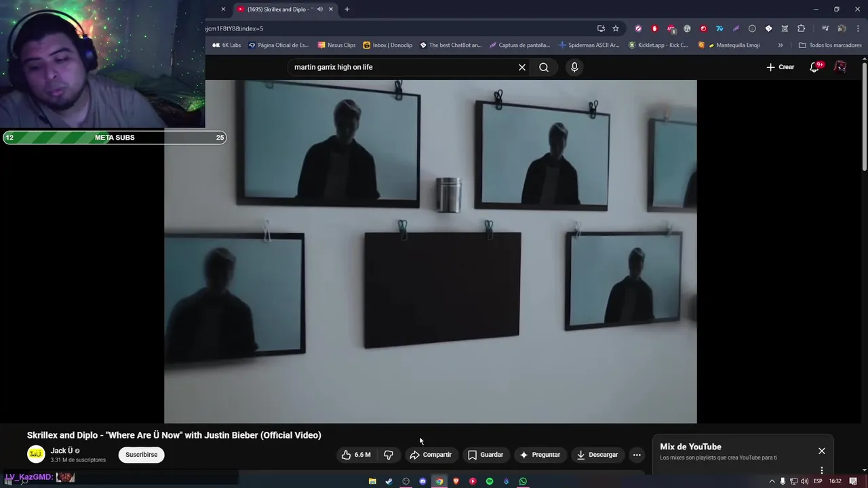This screenshot has height=488, width=868.
Task: Click the purple feather extension icon
Action: (x=736, y=28)
